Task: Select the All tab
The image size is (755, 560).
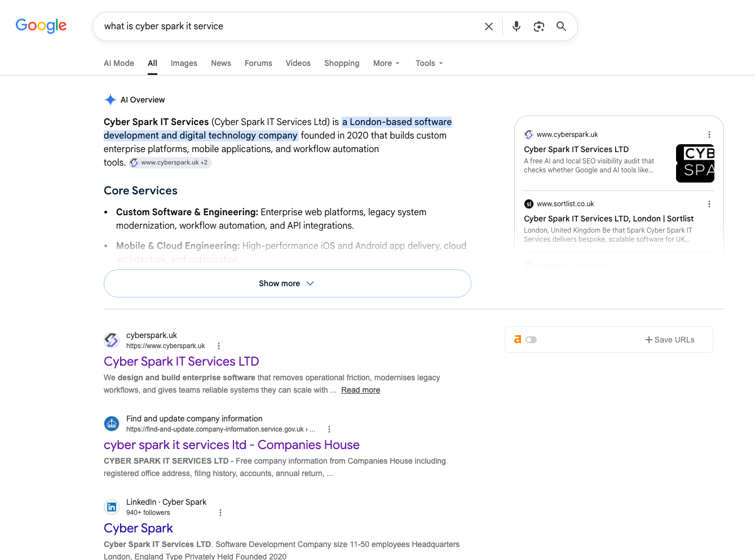Action: point(152,63)
